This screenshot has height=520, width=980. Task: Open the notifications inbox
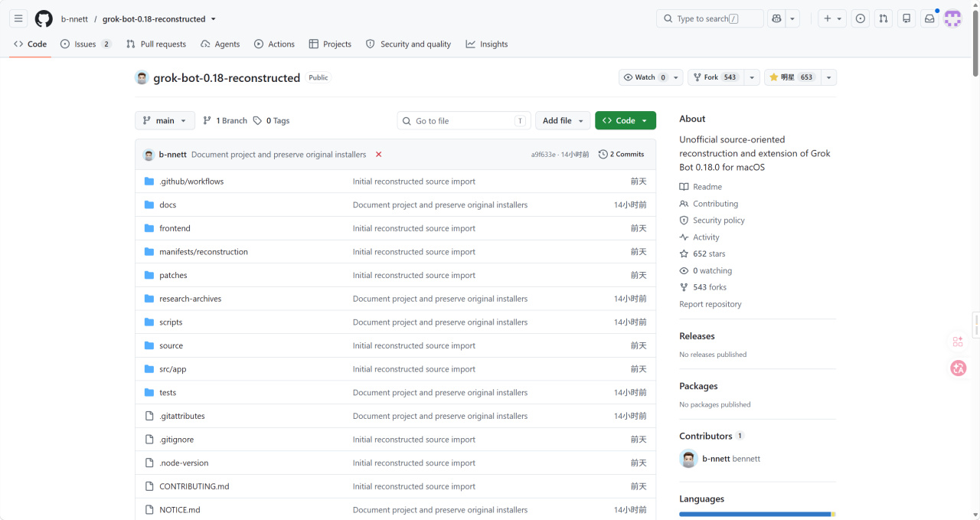[x=929, y=18]
